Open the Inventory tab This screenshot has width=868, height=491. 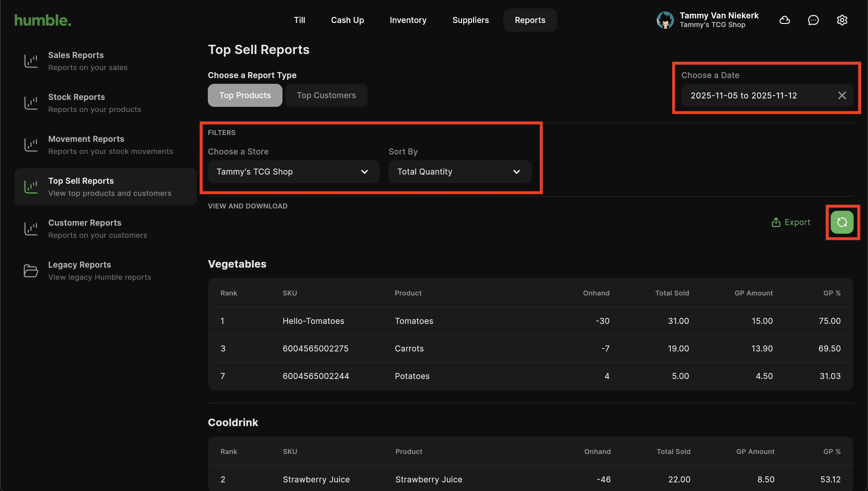pyautogui.click(x=408, y=20)
